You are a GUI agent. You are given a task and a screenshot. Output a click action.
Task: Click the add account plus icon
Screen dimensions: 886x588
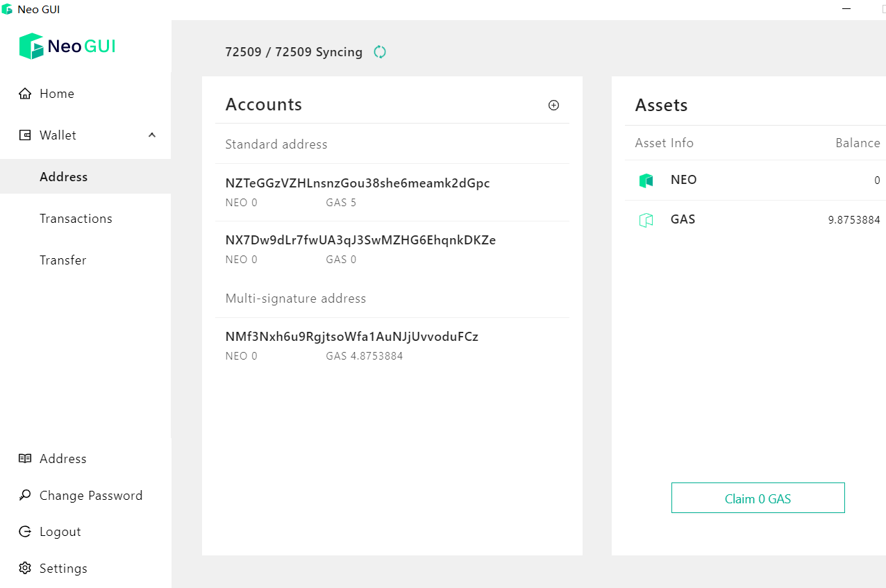pyautogui.click(x=553, y=106)
